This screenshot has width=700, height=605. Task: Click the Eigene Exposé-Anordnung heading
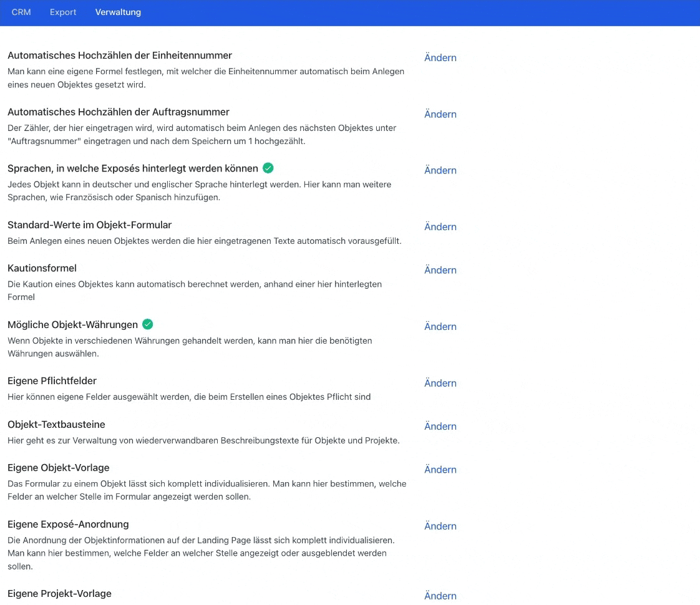pyautogui.click(x=68, y=524)
